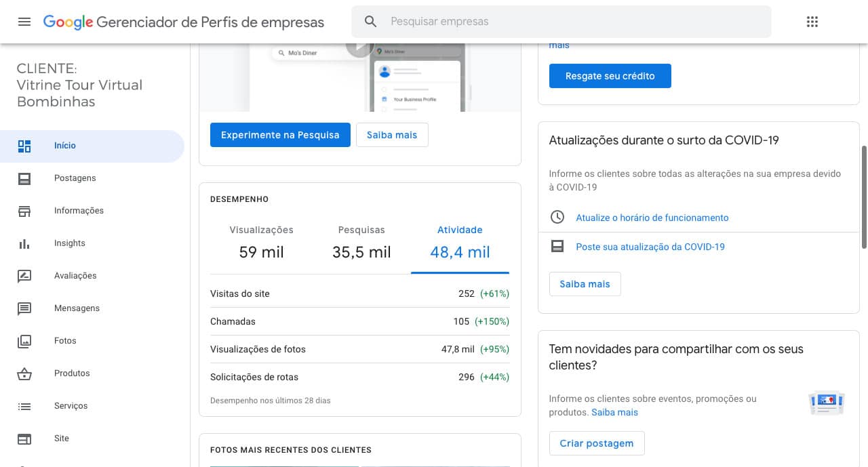Click the Site web icon
Viewport: 868px width, 467px height.
click(24, 439)
